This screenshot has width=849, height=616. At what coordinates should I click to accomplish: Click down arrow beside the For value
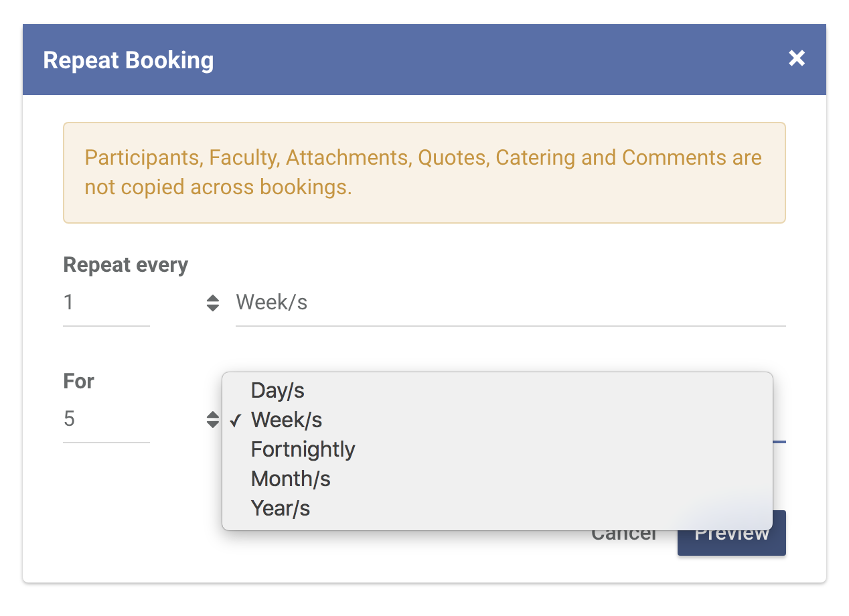pos(212,425)
